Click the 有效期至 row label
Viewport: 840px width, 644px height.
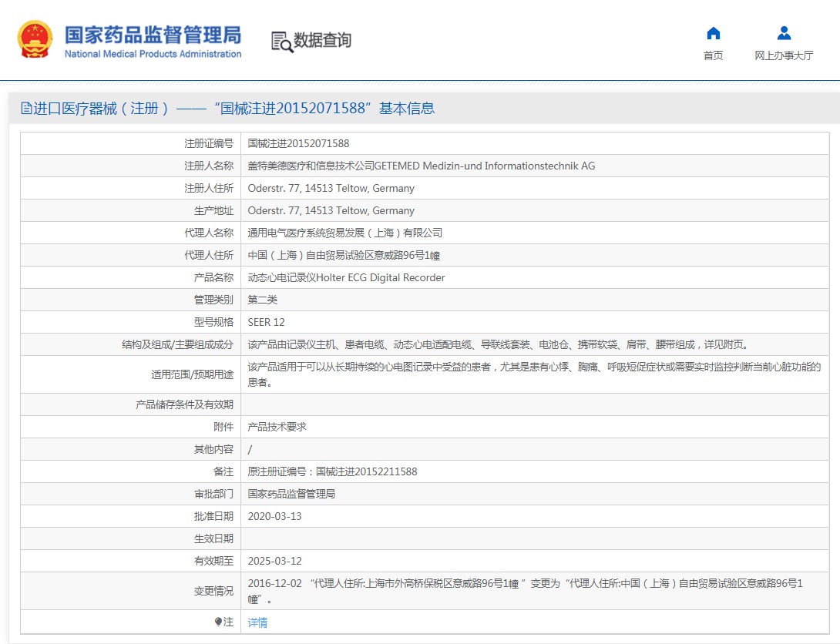(x=213, y=561)
